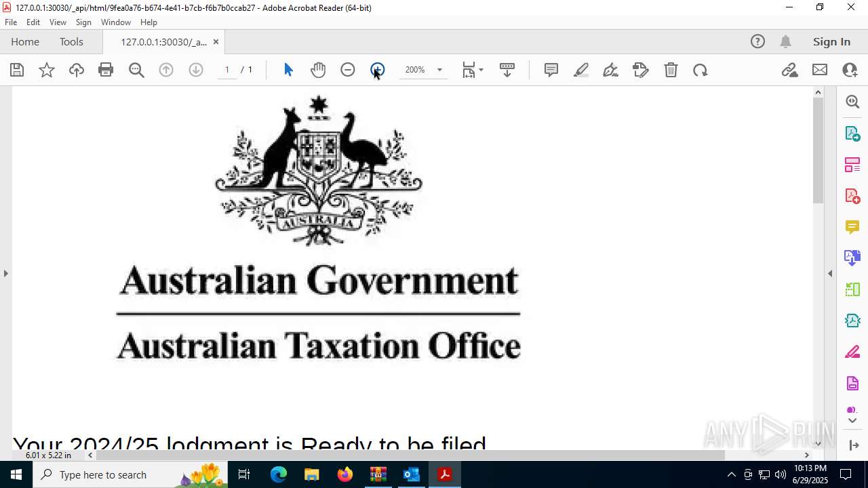The image size is (868, 488).
Task: Open the Help question mark icon
Action: coord(757,41)
